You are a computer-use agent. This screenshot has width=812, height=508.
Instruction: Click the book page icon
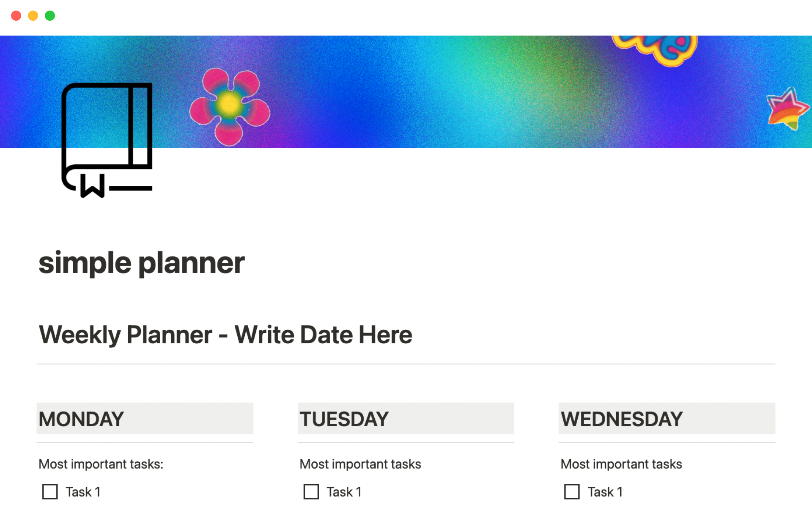pos(107,140)
